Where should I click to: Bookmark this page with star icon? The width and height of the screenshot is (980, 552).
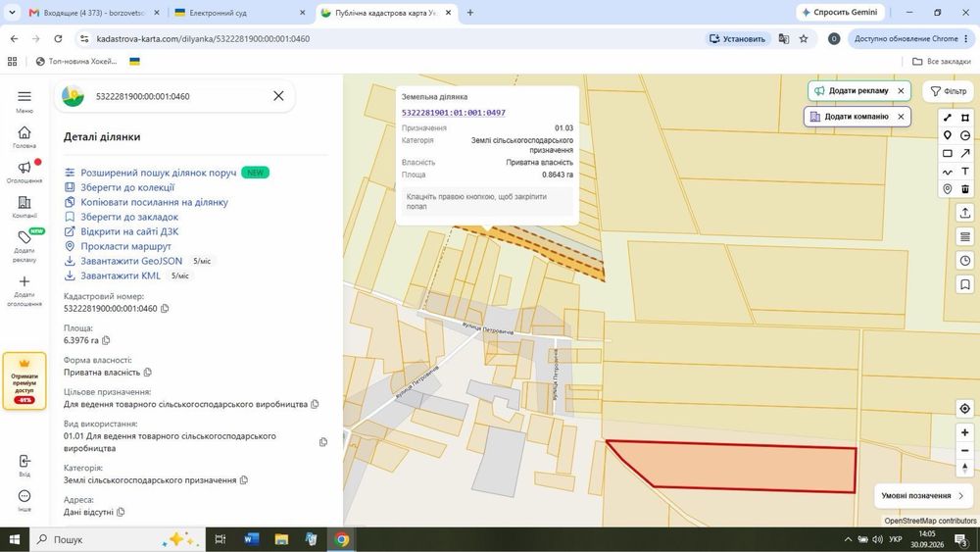(804, 39)
